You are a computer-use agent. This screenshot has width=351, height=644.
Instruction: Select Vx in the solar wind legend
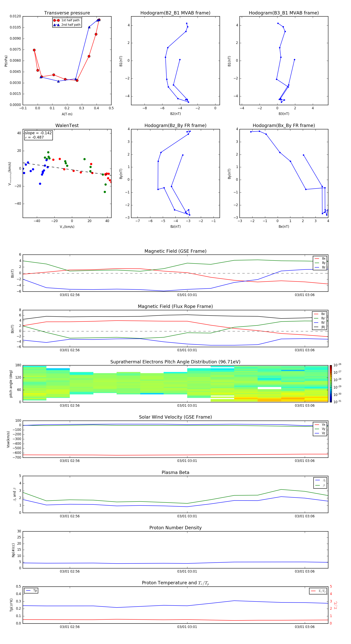coord(320,425)
